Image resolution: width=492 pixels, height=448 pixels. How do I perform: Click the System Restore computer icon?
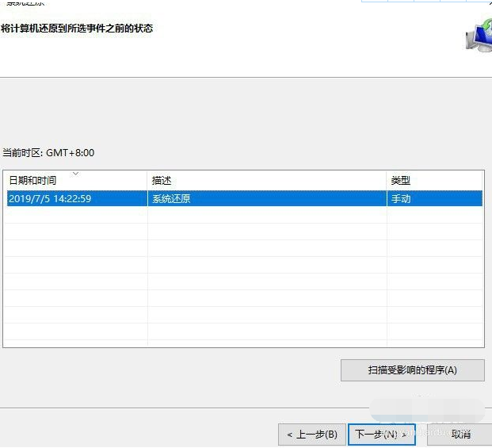pos(478,36)
